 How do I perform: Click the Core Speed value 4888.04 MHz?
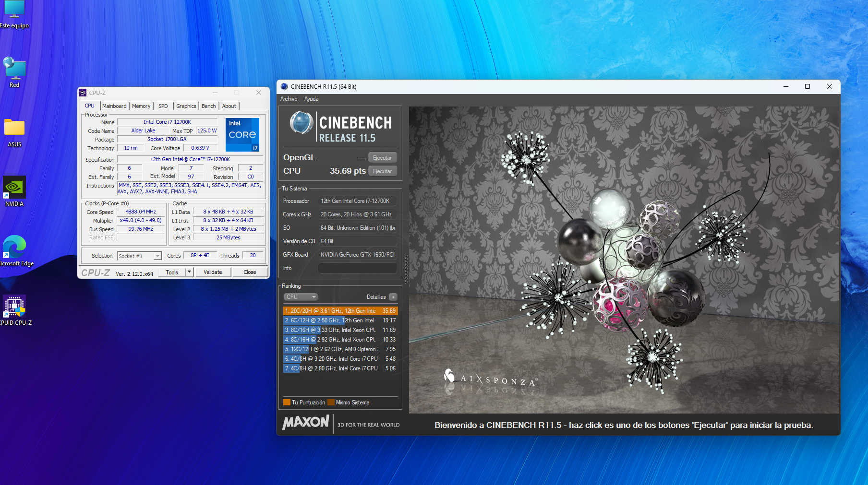pyautogui.click(x=141, y=212)
